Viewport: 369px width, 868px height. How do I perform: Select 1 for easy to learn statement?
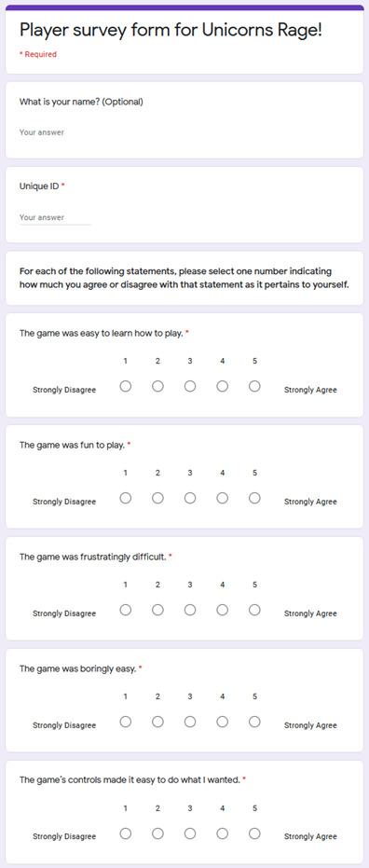pyautogui.click(x=126, y=386)
